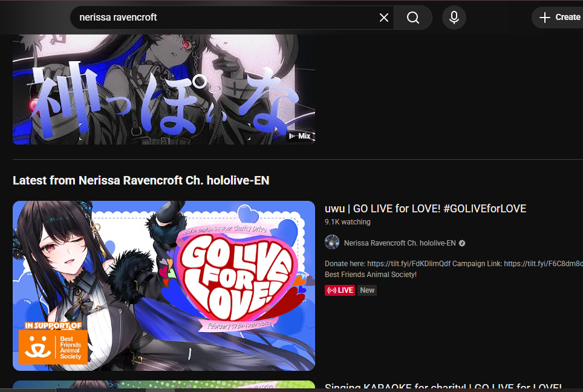The image size is (583, 392).
Task: Click the Mix badge on the top thumbnail
Action: coord(300,136)
